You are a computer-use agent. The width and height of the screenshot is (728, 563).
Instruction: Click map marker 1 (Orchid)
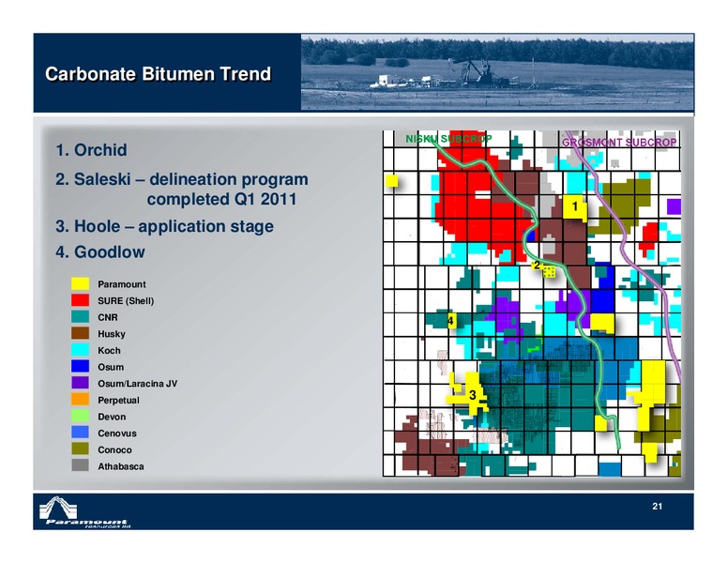click(x=575, y=206)
